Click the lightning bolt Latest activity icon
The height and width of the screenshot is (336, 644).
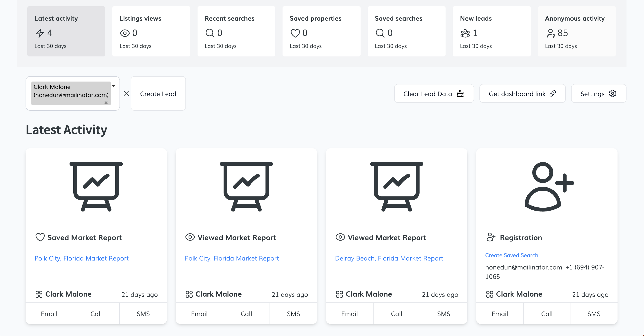(40, 33)
